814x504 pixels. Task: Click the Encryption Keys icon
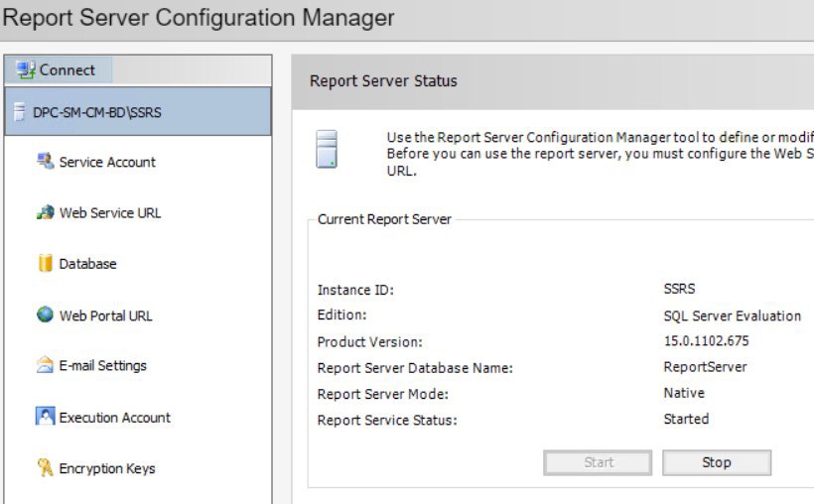pyautogui.click(x=45, y=467)
